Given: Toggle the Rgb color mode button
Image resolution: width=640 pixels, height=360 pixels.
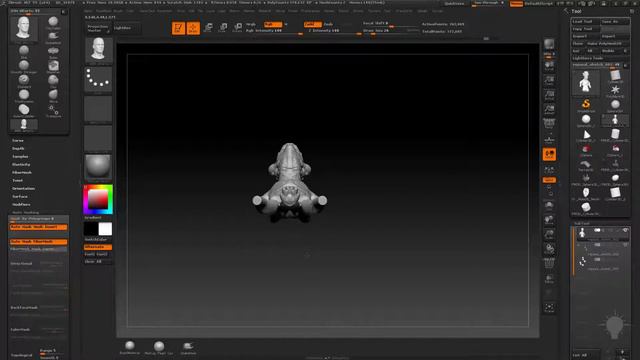Looking at the screenshot, I should [x=273, y=24].
